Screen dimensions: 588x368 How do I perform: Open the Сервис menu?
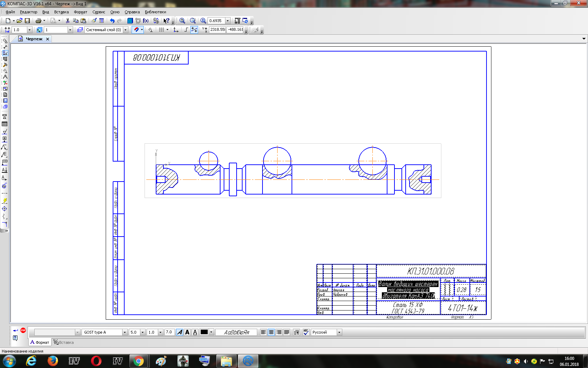click(99, 12)
